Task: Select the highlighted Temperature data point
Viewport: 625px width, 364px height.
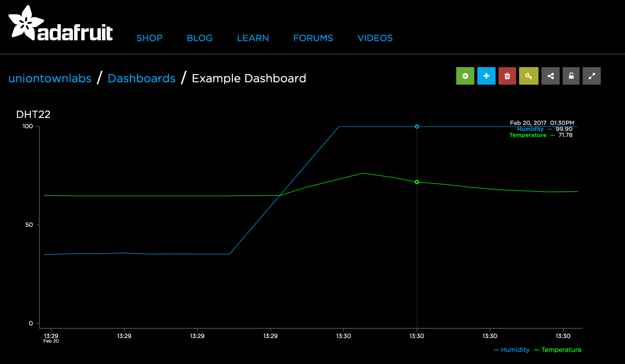Action: (x=417, y=182)
